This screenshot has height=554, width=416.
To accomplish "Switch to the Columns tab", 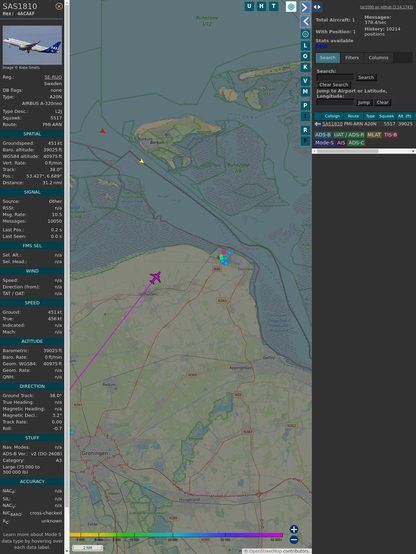I will (x=378, y=58).
